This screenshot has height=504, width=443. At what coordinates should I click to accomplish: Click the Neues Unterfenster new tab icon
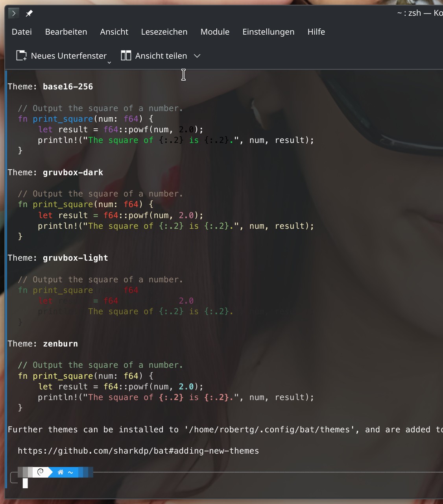(x=21, y=56)
